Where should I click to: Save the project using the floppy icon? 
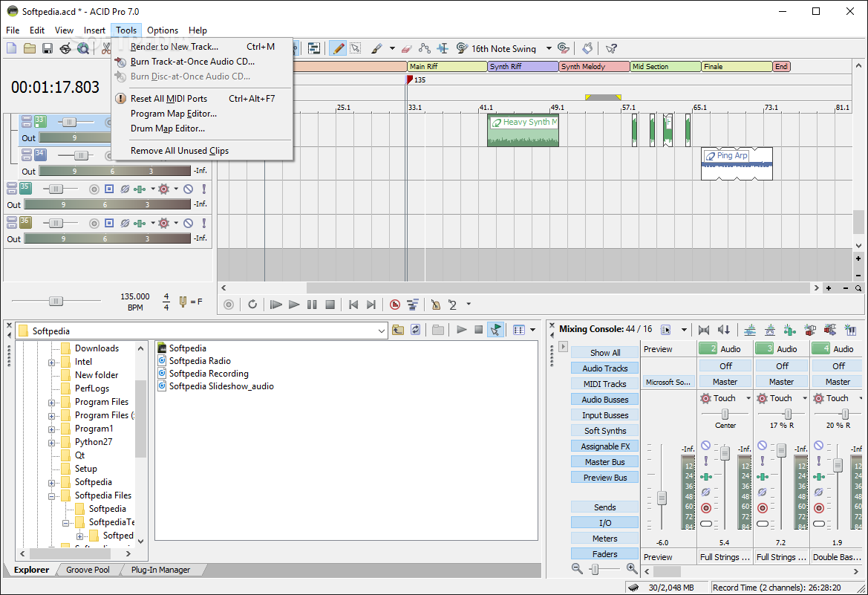click(47, 48)
